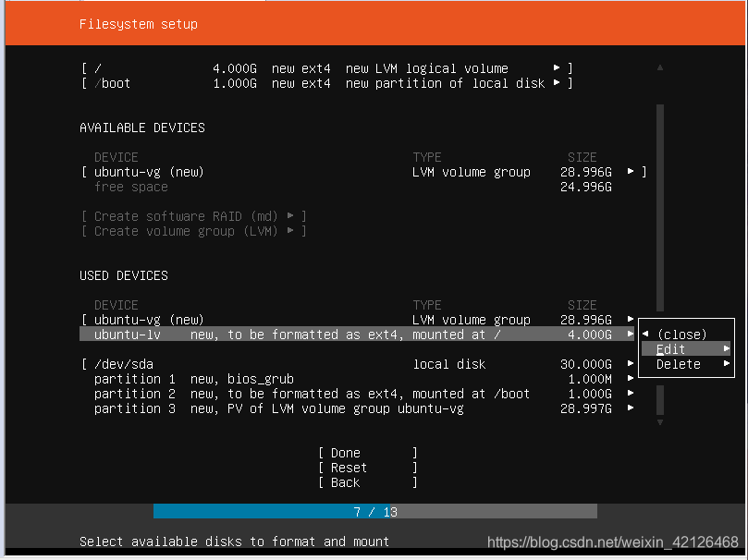Open the Create software RAID (md) arrow

coord(290,216)
